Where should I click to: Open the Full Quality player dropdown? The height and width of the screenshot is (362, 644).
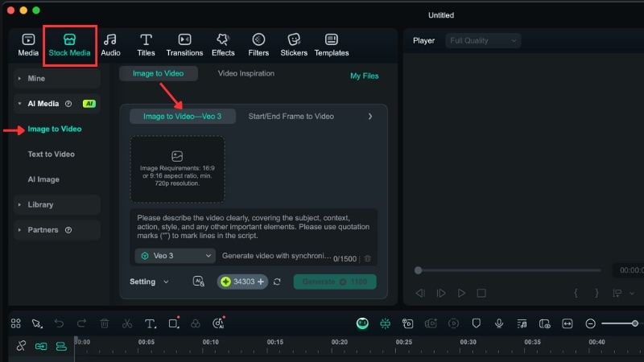[x=483, y=41]
